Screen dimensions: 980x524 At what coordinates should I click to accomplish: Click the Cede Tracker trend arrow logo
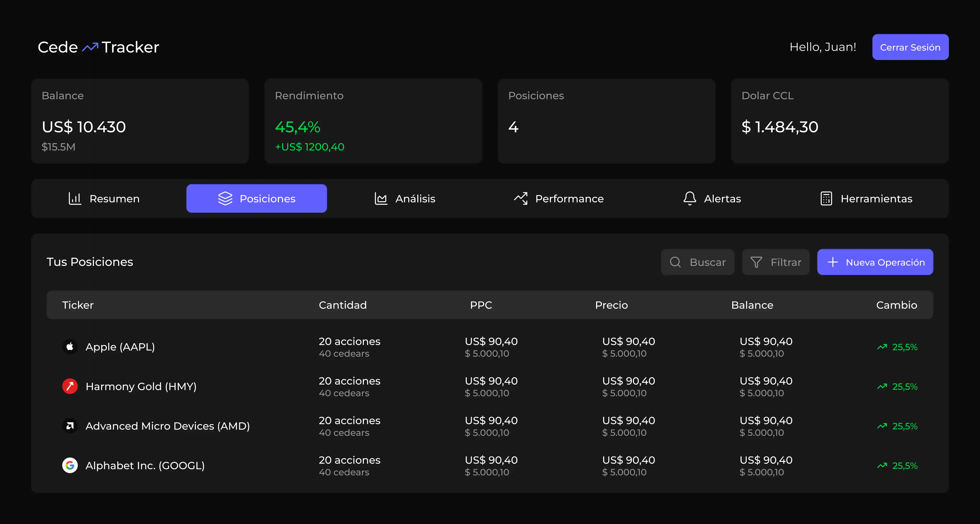(x=90, y=47)
